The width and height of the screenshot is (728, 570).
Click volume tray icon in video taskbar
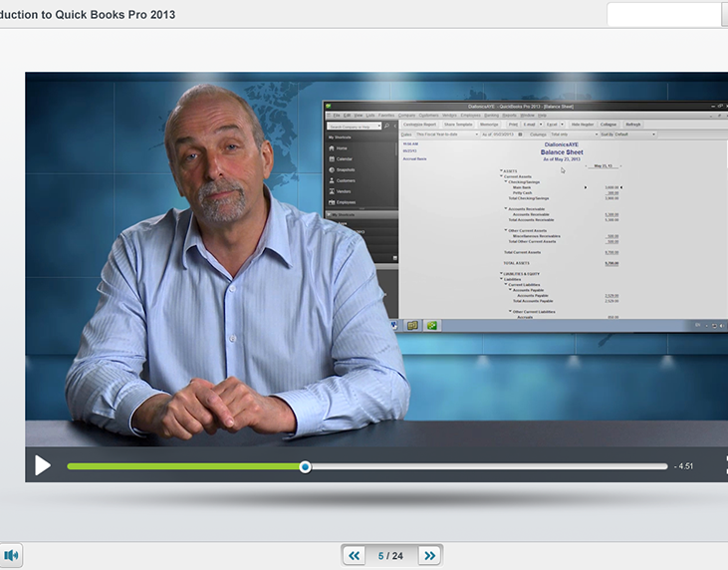click(x=721, y=326)
